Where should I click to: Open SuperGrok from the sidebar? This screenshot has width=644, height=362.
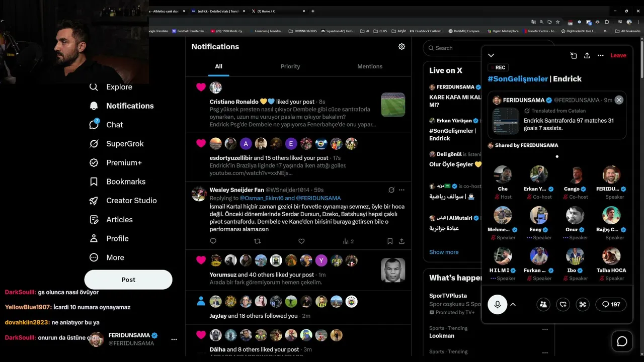click(x=125, y=144)
